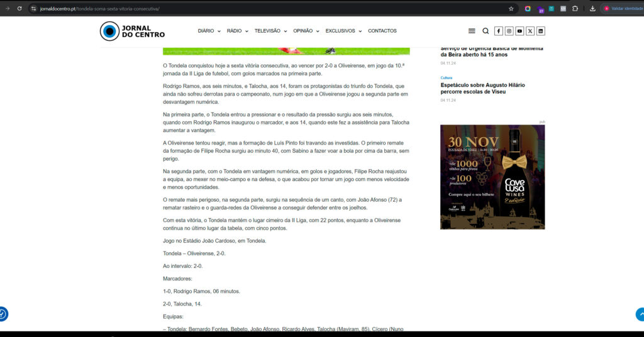
Task: Open the Instagram social icon
Action: tap(509, 31)
